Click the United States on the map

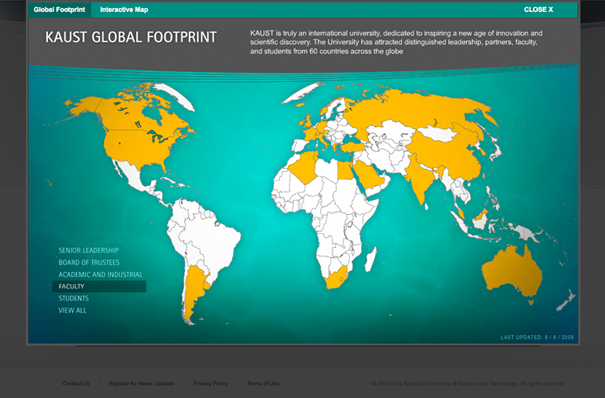point(137,148)
